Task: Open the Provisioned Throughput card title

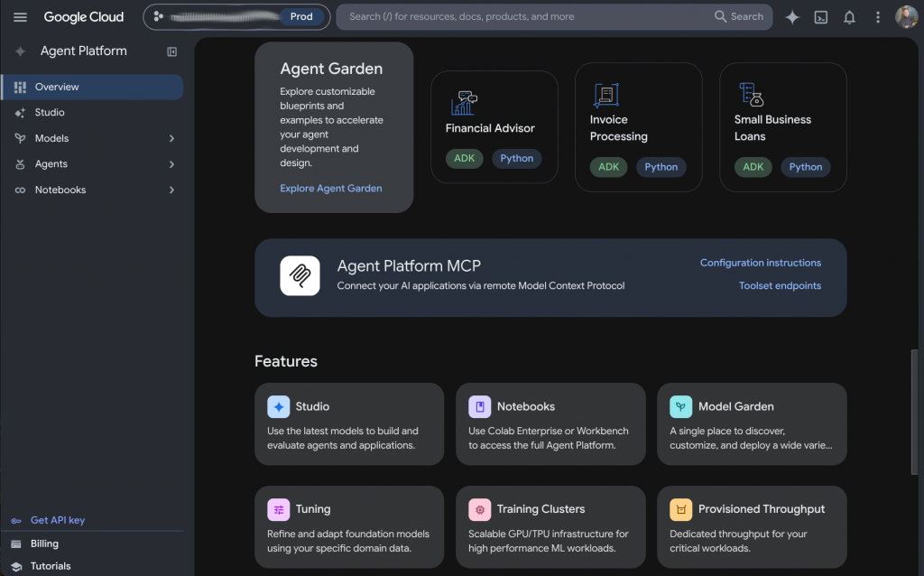Action: point(762,509)
